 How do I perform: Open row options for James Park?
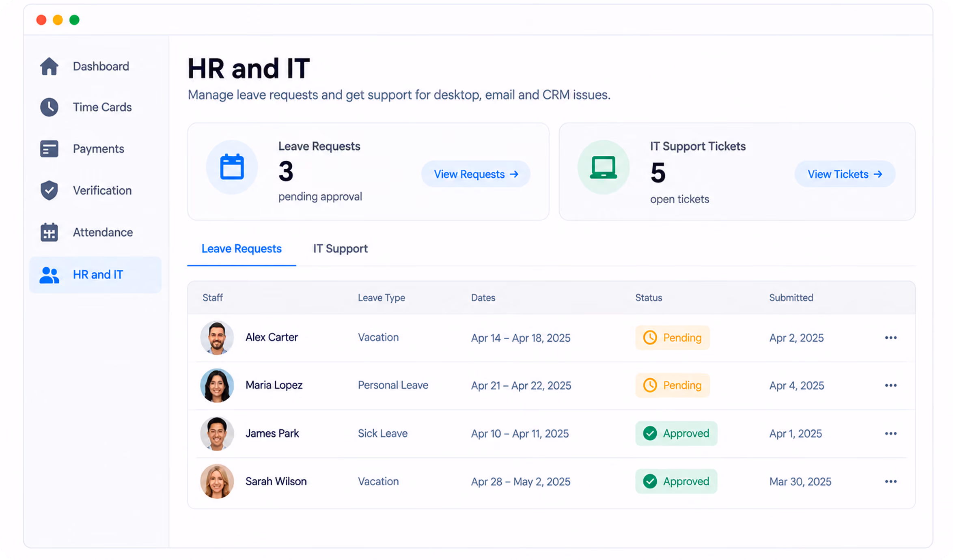(890, 434)
